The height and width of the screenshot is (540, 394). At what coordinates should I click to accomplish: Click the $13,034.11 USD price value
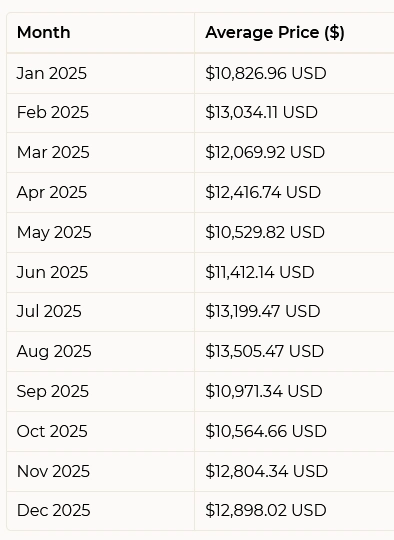pyautogui.click(x=261, y=113)
